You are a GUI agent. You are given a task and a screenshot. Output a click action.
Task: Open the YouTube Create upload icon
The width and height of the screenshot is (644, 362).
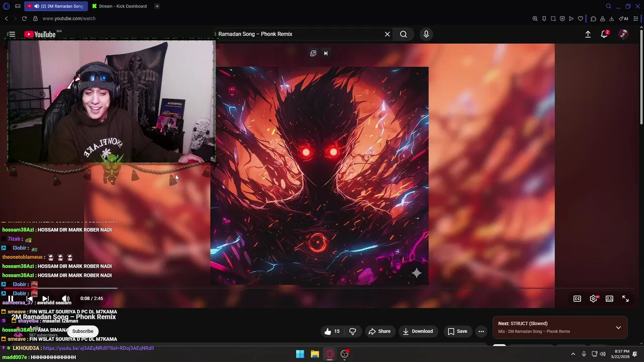click(588, 34)
